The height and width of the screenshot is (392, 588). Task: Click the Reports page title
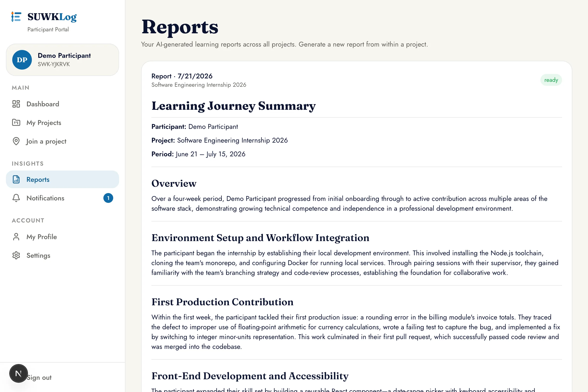pyautogui.click(x=180, y=27)
